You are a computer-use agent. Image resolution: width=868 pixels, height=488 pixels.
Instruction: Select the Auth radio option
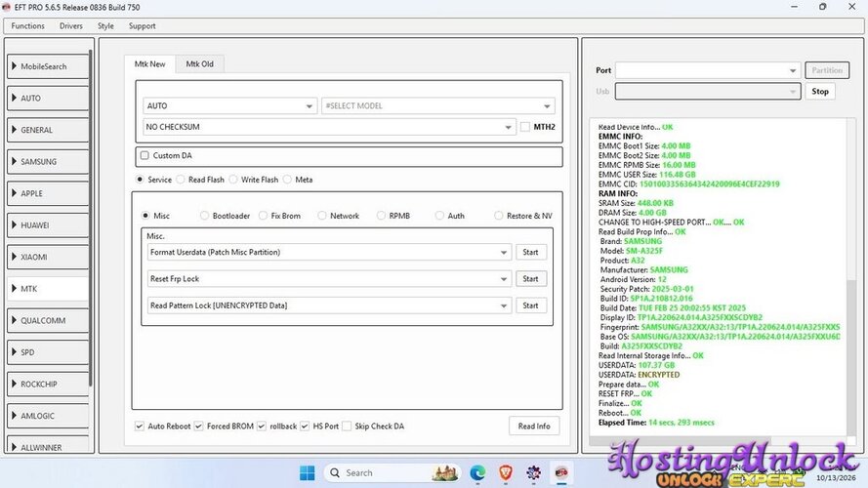coord(439,216)
